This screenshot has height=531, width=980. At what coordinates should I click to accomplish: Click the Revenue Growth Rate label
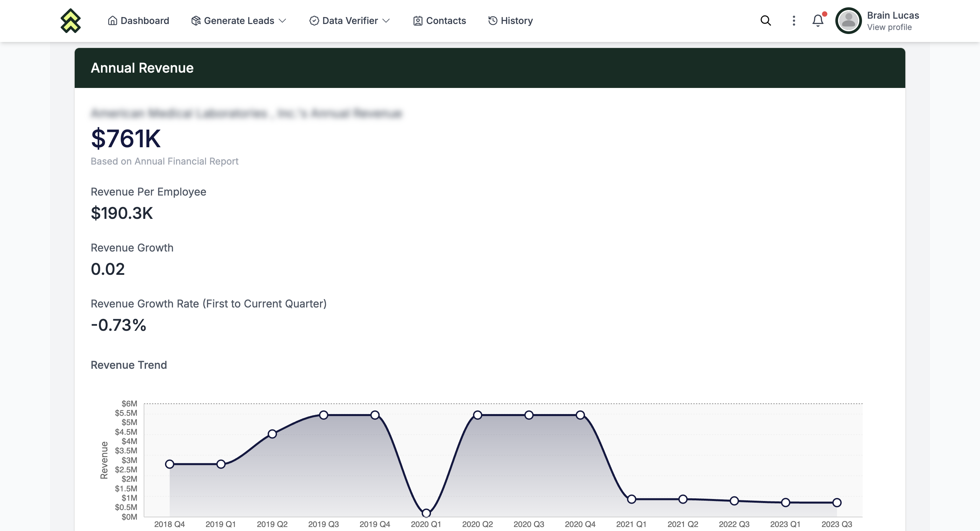(208, 304)
